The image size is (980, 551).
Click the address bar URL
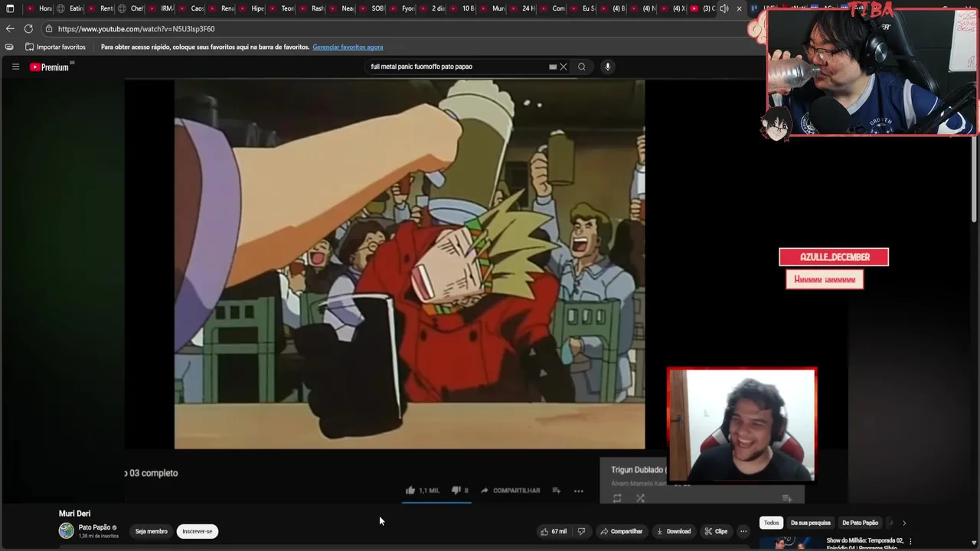click(x=136, y=29)
